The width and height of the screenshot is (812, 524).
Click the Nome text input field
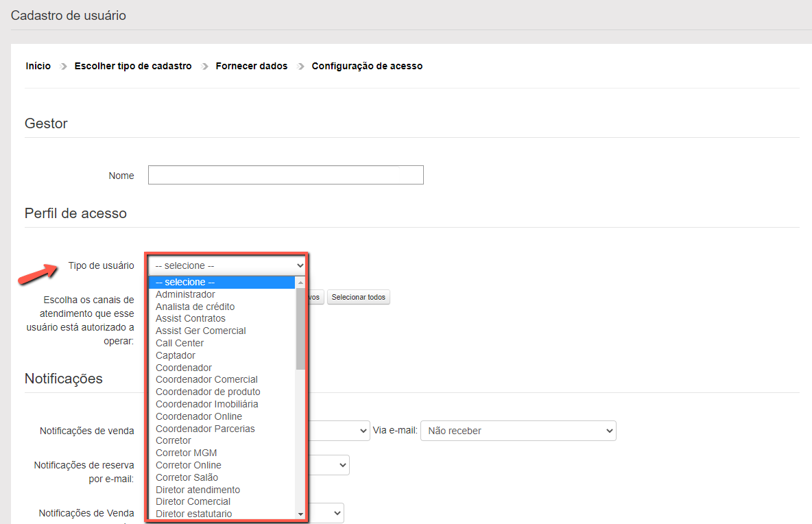(x=285, y=176)
